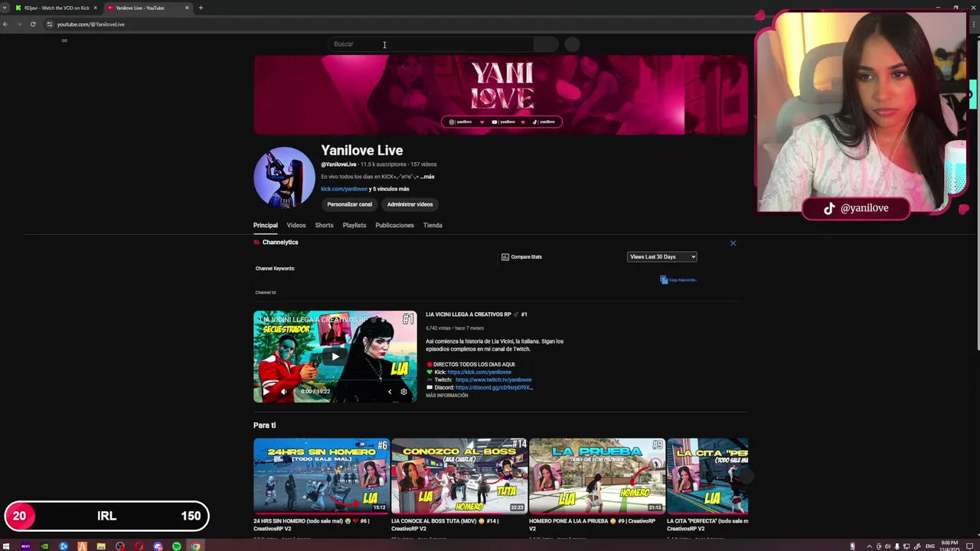Open the Views Last 30 Days dropdown

point(661,257)
